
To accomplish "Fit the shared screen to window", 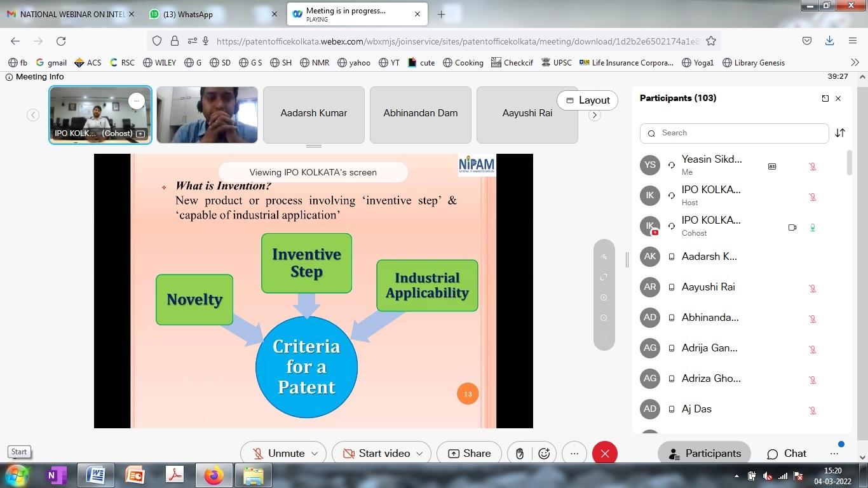I will point(604,277).
